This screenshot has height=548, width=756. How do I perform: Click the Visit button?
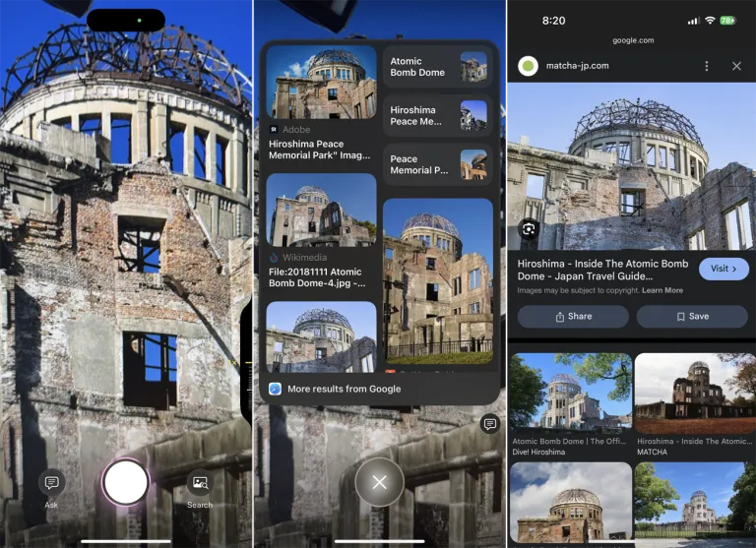pyautogui.click(x=724, y=269)
